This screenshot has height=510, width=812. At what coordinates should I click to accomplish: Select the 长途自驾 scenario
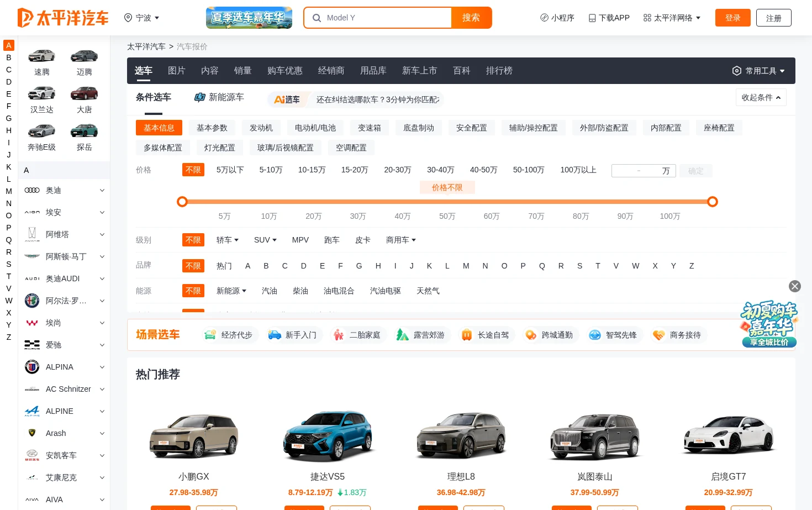coord(484,335)
